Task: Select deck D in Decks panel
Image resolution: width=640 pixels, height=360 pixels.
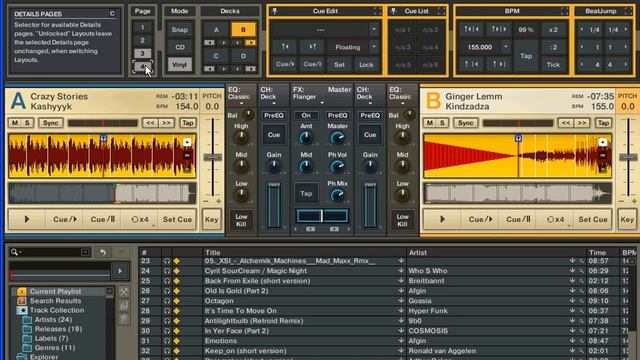Action: click(243, 56)
